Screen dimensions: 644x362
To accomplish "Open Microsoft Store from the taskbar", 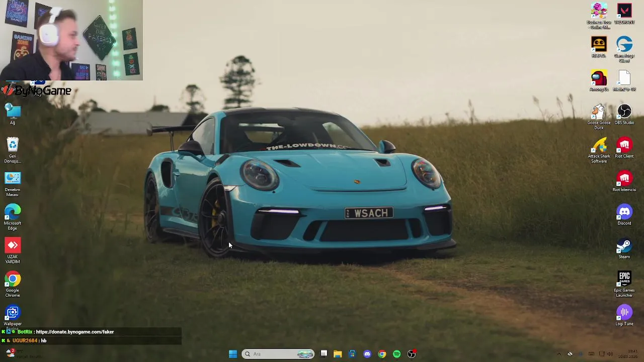I will (352, 354).
